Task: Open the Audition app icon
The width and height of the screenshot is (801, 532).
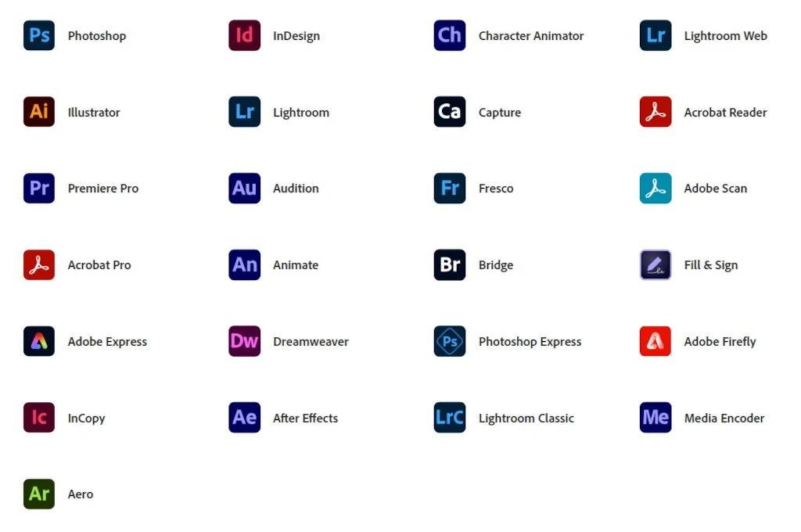Action: 243,188
